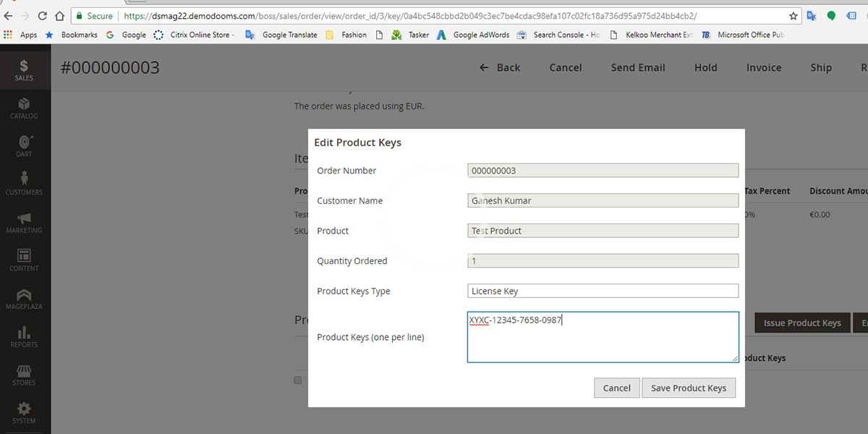The image size is (868, 434).
Task: Open the Reports chart icon
Action: (x=24, y=336)
